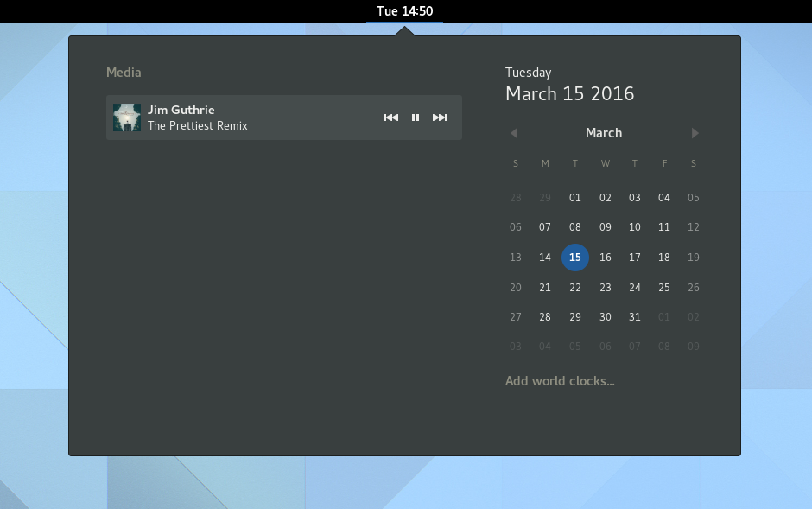Select day 12 in calendar

coord(694,227)
